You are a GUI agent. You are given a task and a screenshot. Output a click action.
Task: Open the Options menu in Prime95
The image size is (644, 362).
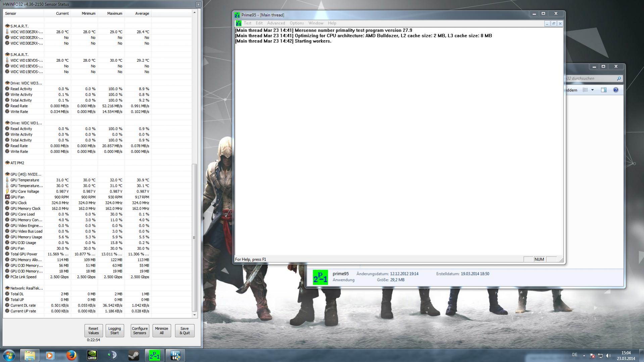297,23
